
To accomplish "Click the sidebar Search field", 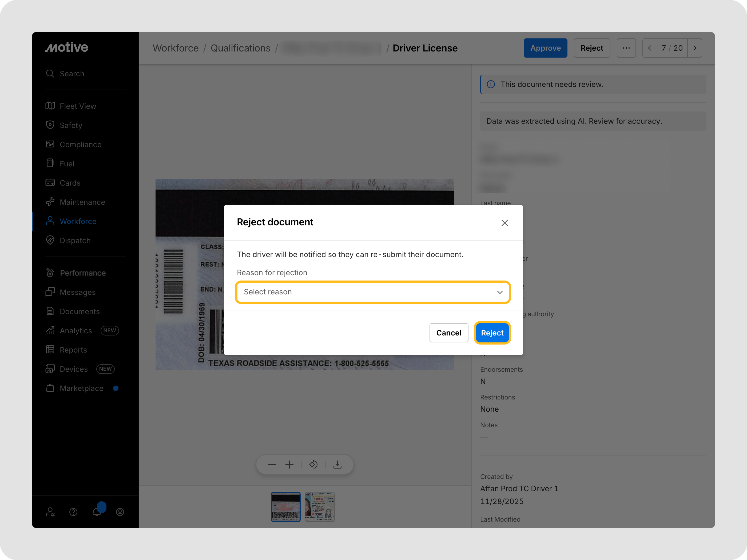I will [72, 74].
